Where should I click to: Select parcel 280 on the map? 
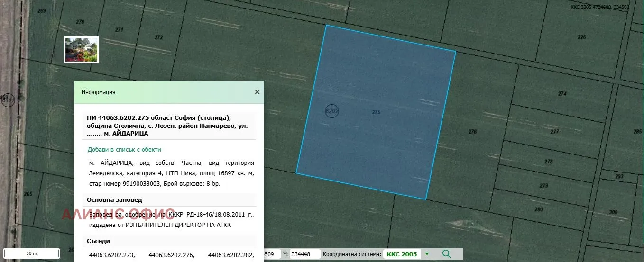point(538,209)
